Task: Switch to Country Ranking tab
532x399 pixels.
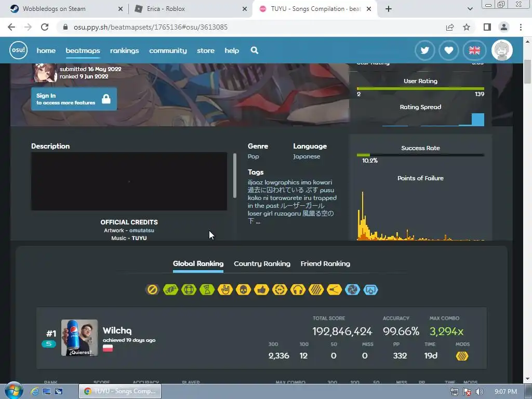Action: 262,263
